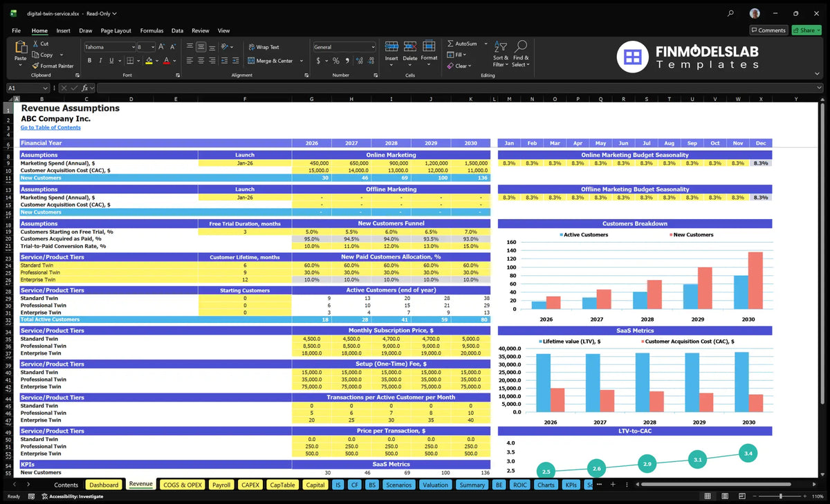Click the Find & Select magnifier
Image resolution: width=830 pixels, height=504 pixels.
(x=521, y=46)
